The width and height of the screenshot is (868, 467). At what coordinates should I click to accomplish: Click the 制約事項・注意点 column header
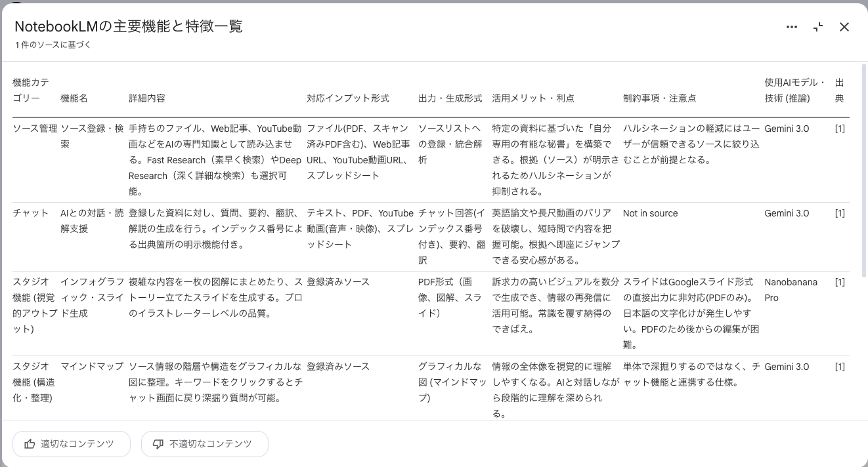[x=660, y=98]
